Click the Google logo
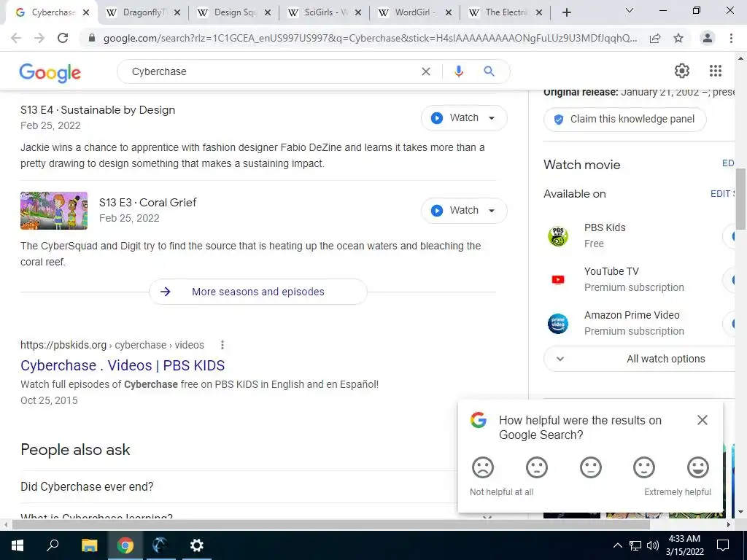The height and width of the screenshot is (560, 747). pos(50,72)
